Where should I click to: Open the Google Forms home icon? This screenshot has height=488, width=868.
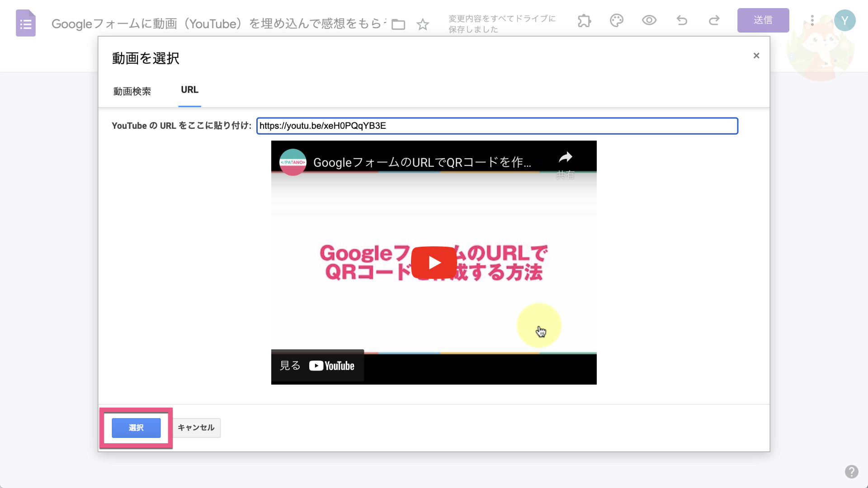pos(26,23)
